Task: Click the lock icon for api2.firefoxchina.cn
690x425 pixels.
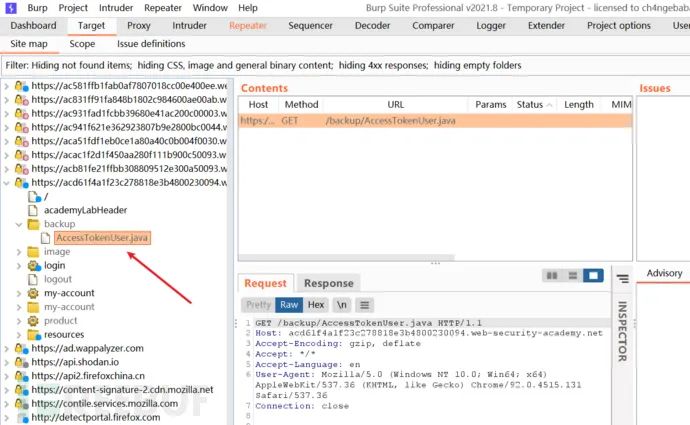Action: pos(22,376)
